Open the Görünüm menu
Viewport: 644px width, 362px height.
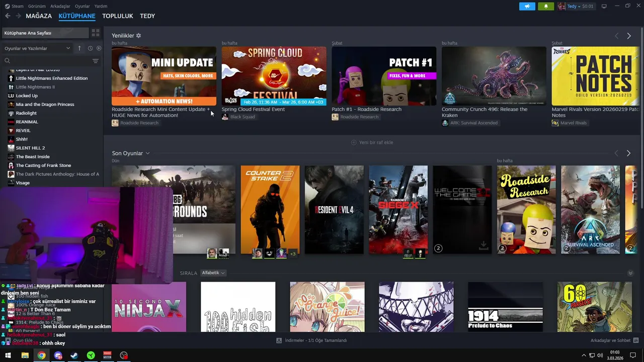[x=37, y=6]
